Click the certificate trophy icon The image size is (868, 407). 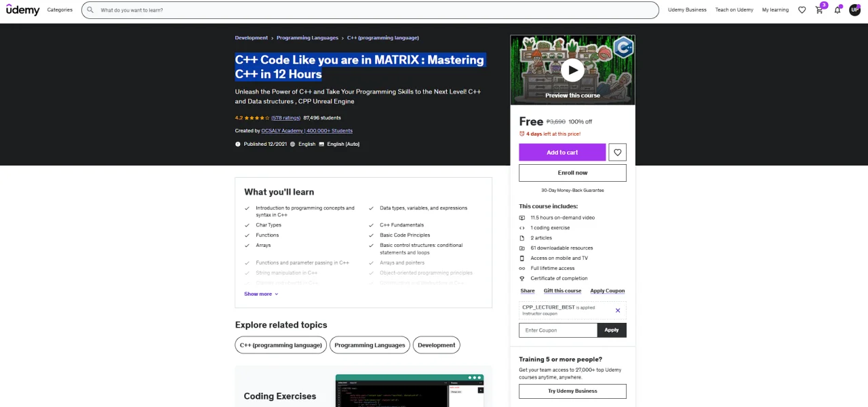click(x=522, y=279)
